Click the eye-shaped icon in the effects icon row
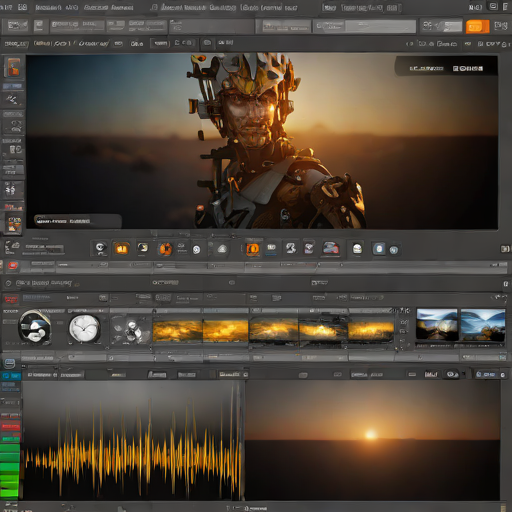 100,248
